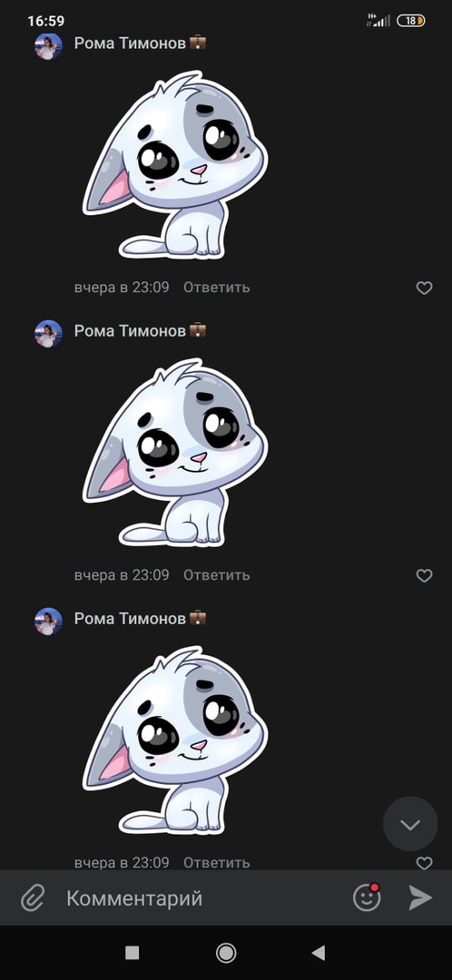Viewport: 452px width, 980px height.
Task: Open second commenter's avatar profile
Action: (x=48, y=334)
